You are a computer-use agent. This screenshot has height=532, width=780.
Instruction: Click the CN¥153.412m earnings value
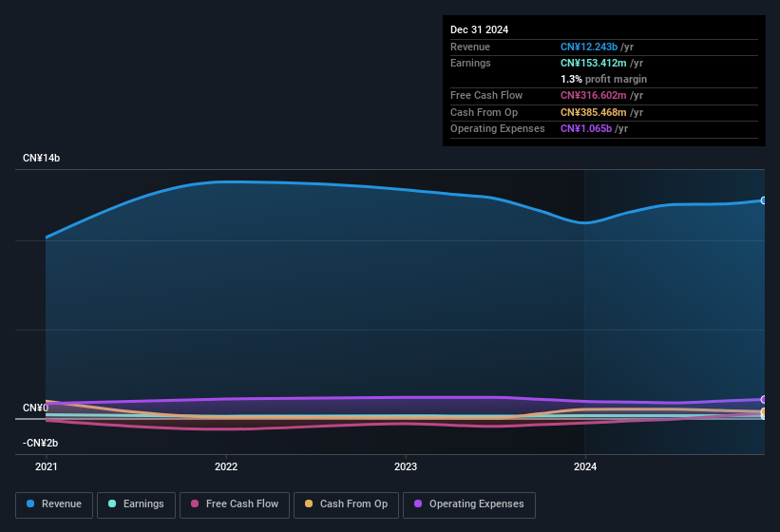(594, 63)
